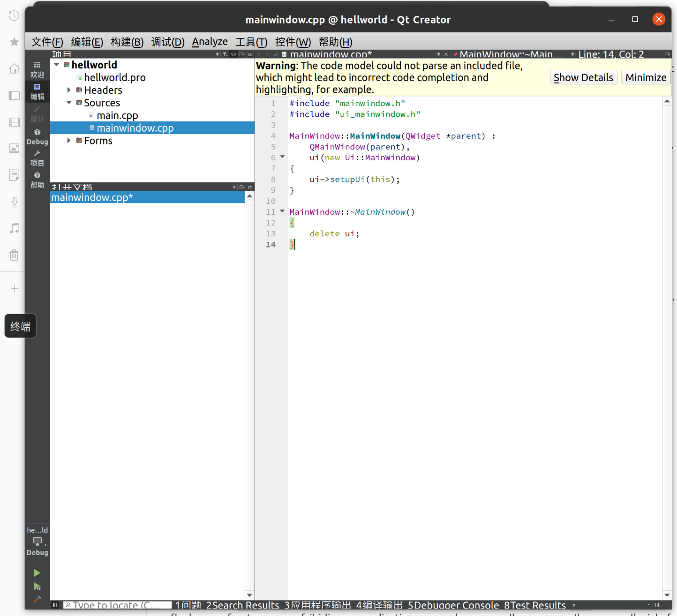Open the Pictures icon in the dock

click(14, 149)
